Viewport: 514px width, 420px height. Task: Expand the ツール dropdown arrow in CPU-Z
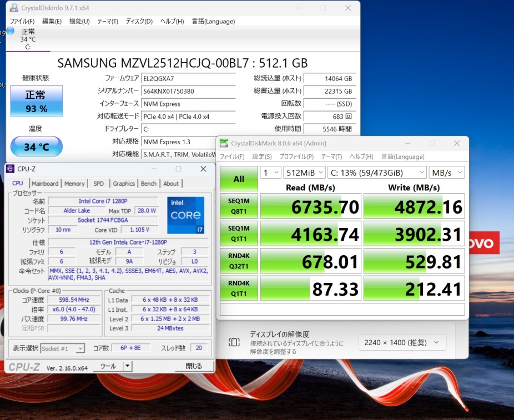click(x=128, y=366)
